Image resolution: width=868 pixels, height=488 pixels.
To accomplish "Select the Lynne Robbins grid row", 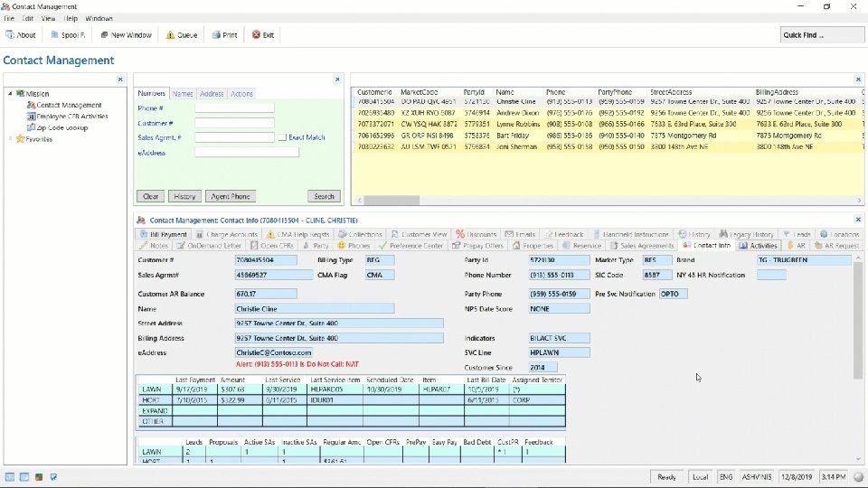I will point(608,125).
